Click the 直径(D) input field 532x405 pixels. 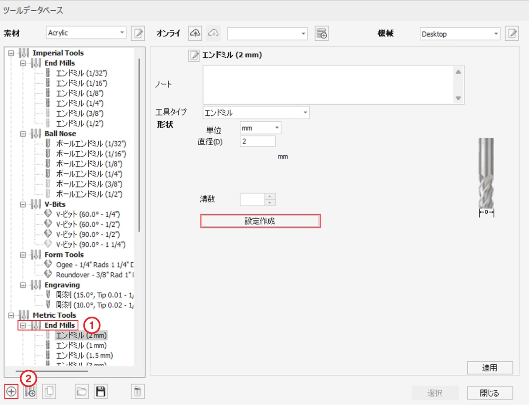[258, 141]
